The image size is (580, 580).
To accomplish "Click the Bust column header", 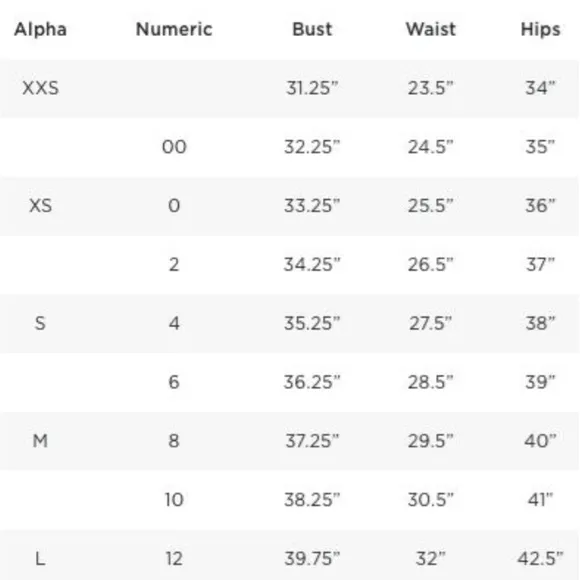I will click(x=312, y=29).
